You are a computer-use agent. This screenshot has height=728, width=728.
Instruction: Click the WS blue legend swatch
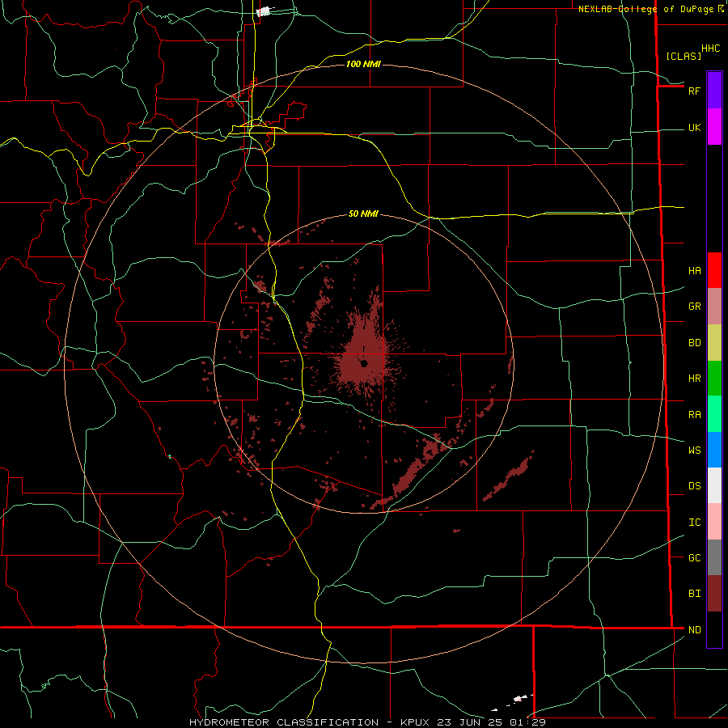pyautogui.click(x=714, y=450)
